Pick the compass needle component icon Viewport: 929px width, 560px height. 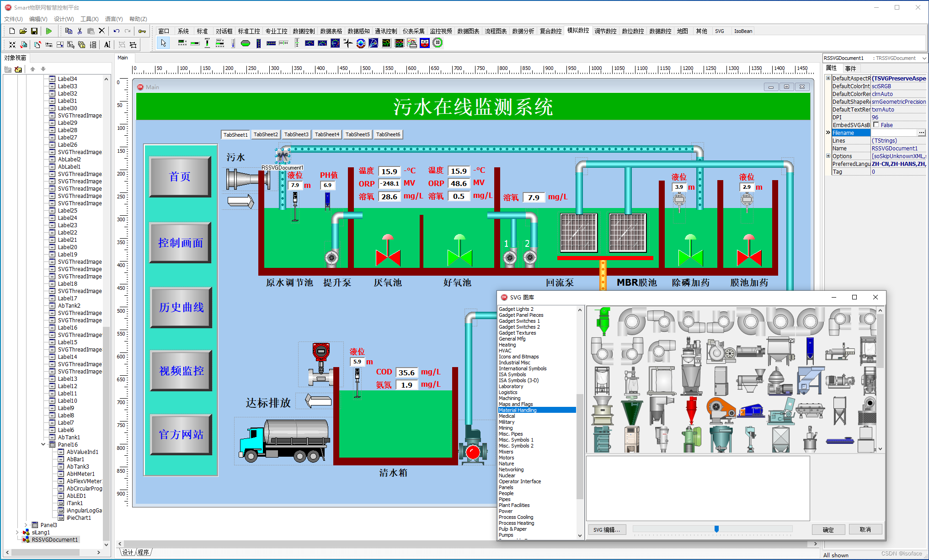348,43
